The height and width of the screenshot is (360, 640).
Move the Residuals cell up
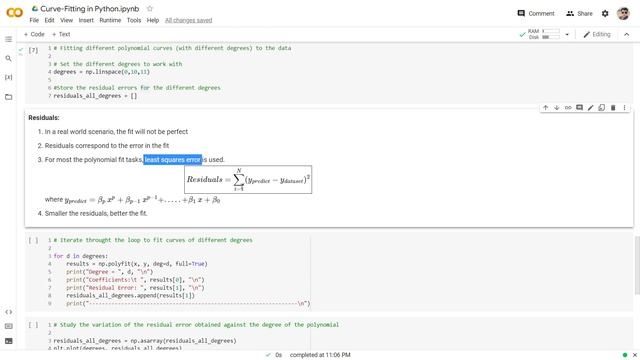[545, 108]
